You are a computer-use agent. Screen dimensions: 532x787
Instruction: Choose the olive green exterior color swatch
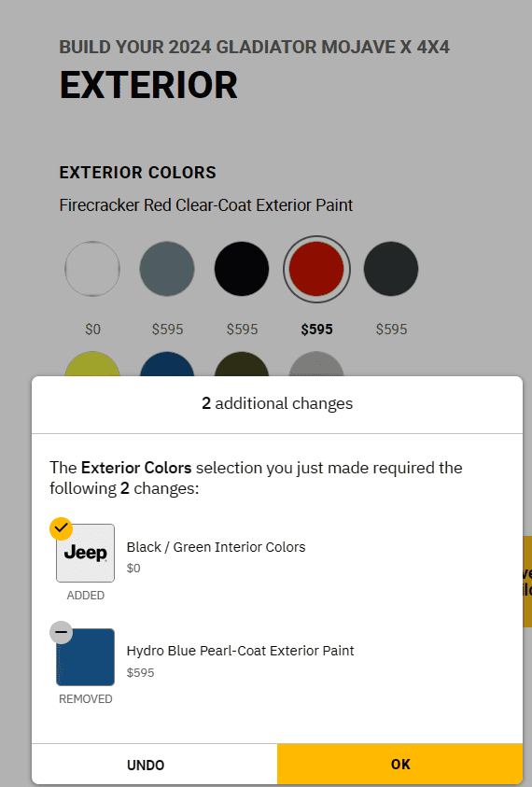242,364
